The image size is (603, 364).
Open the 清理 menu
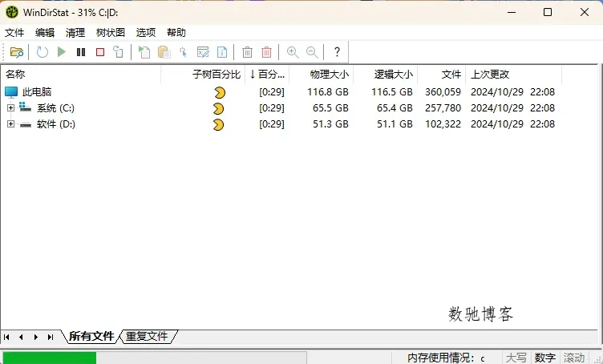tap(75, 33)
